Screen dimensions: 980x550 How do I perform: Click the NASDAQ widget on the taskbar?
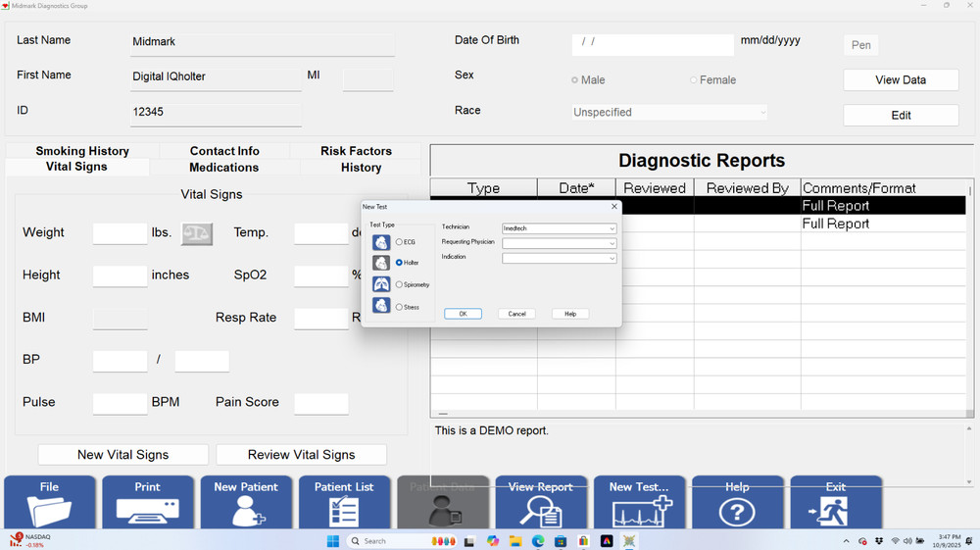click(x=30, y=540)
